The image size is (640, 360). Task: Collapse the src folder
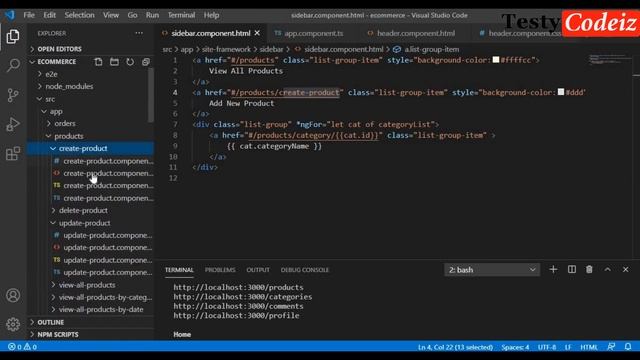tap(50, 99)
